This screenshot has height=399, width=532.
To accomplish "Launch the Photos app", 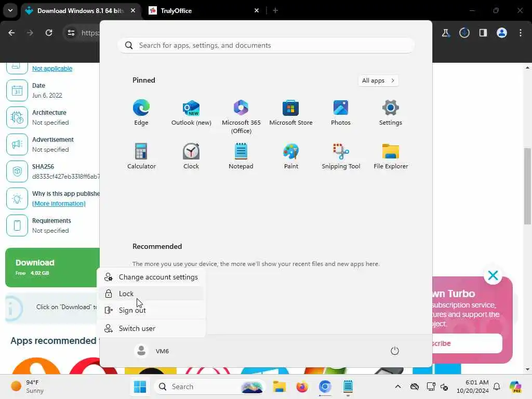I will coord(341,113).
